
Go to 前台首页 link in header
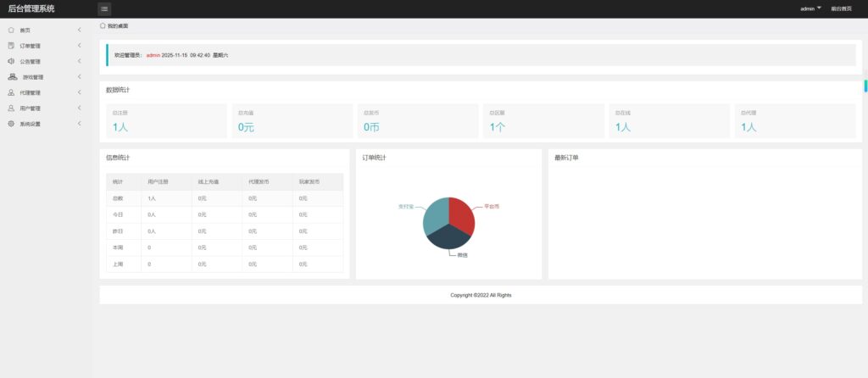[842, 8]
